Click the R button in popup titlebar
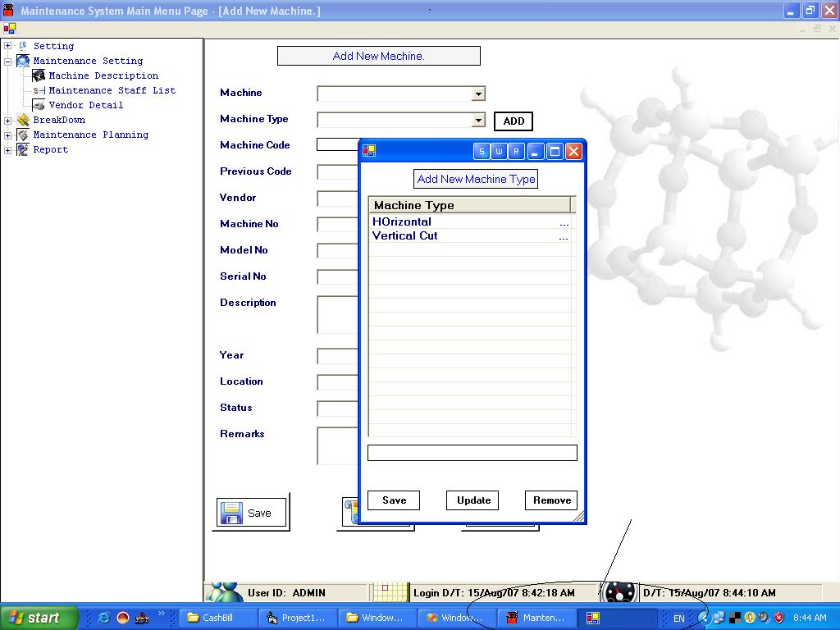Viewport: 840px width, 630px height. pos(516,152)
